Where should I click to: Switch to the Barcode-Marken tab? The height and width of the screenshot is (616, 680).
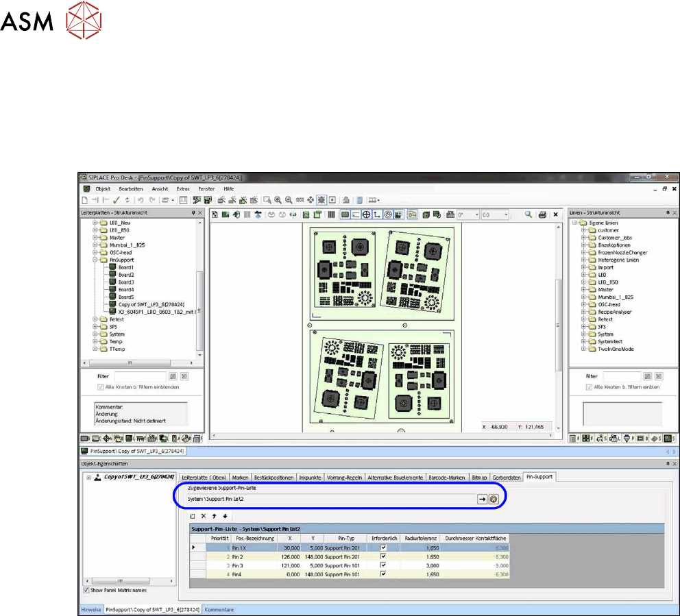click(x=447, y=478)
